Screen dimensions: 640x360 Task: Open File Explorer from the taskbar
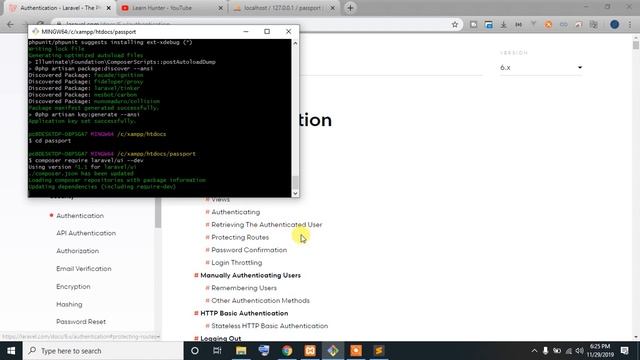click(241, 351)
